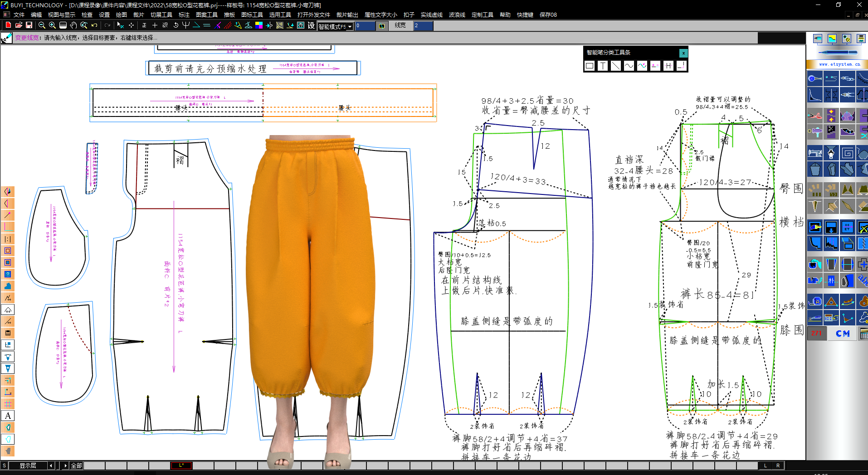Open the 文件 menu
Viewport: 868px width, 475px height.
click(x=18, y=15)
